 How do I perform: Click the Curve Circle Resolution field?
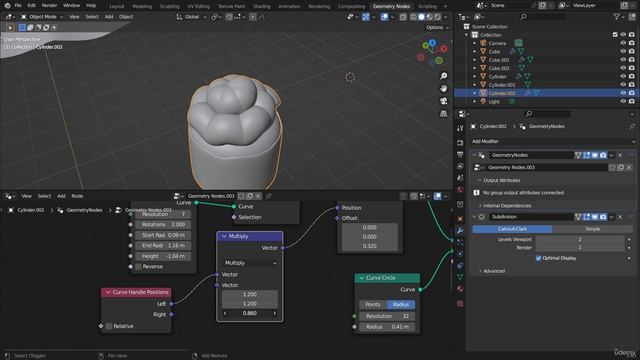pos(387,316)
